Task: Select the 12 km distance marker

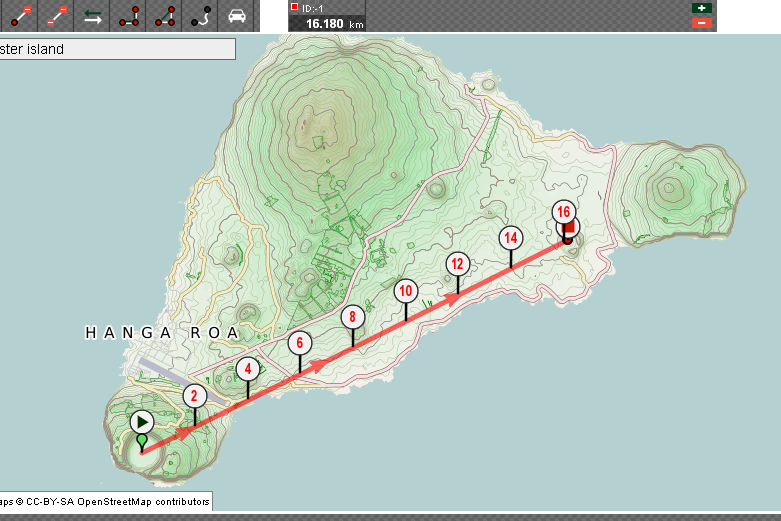Action: pos(457,264)
